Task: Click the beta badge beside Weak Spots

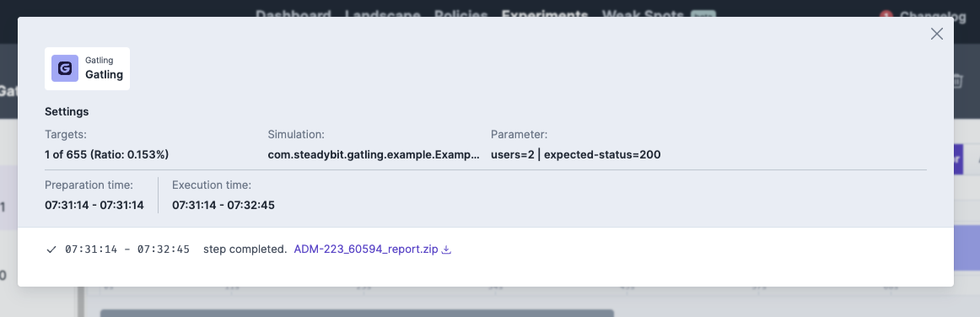Action: click(703, 14)
